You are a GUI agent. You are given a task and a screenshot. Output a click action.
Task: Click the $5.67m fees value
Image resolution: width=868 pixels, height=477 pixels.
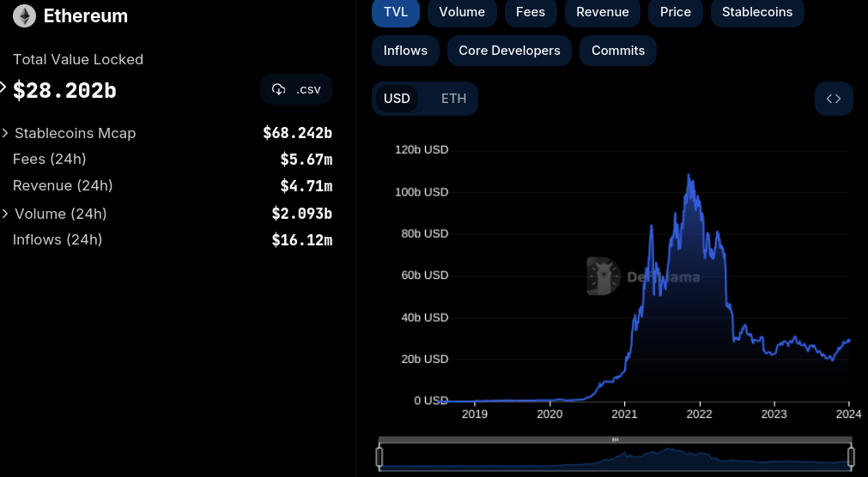(x=307, y=160)
